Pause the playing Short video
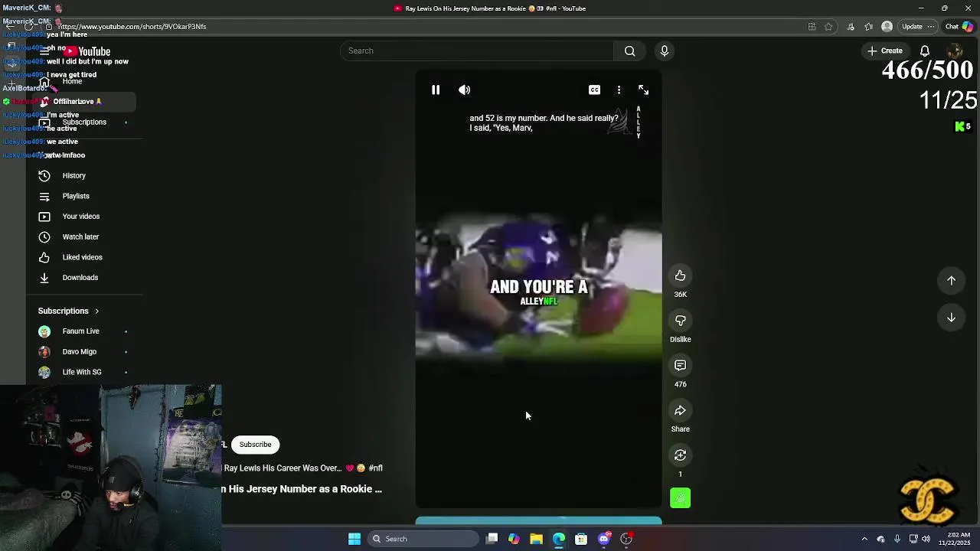980x551 pixels. 436,90
